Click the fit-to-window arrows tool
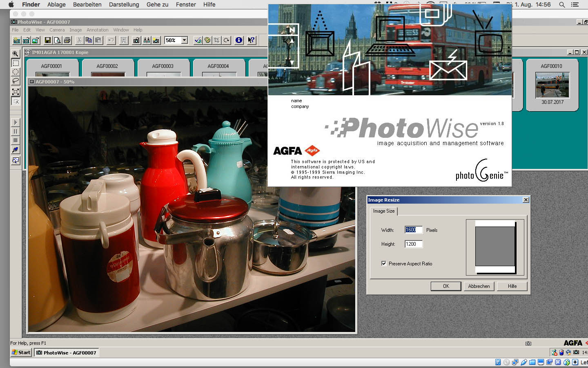This screenshot has height=368, width=588. click(x=16, y=92)
